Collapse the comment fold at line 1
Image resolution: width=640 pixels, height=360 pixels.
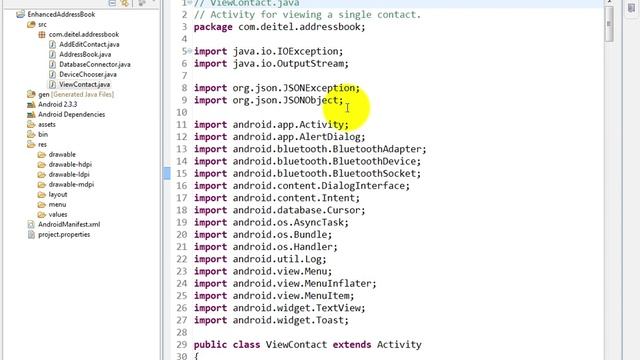(x=189, y=2)
